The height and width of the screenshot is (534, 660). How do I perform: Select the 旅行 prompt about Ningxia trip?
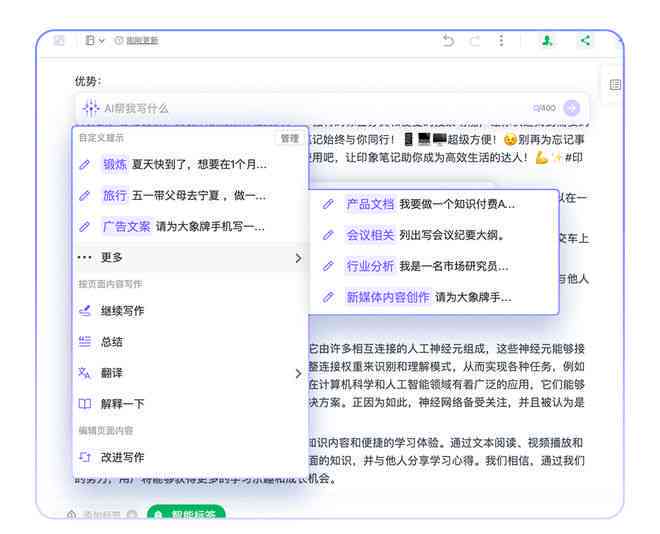point(190,195)
